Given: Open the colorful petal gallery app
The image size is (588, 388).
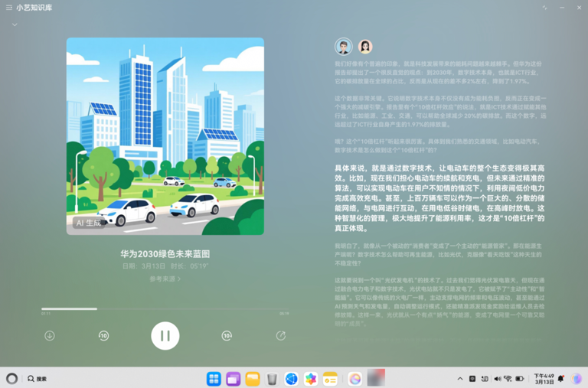Looking at the screenshot, I should [x=311, y=379].
